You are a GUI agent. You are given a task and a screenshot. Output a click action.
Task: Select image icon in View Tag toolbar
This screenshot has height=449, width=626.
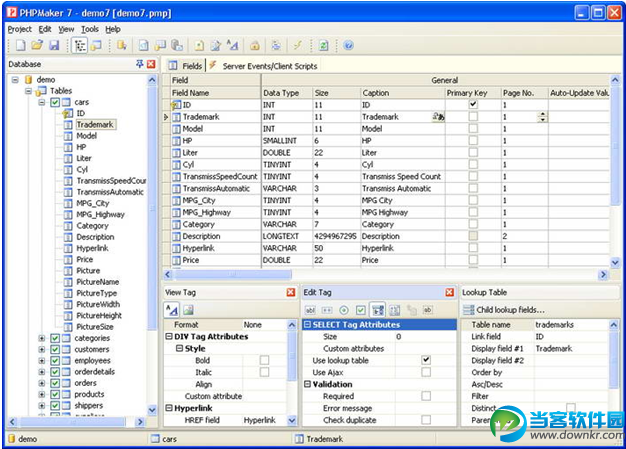coord(188,310)
